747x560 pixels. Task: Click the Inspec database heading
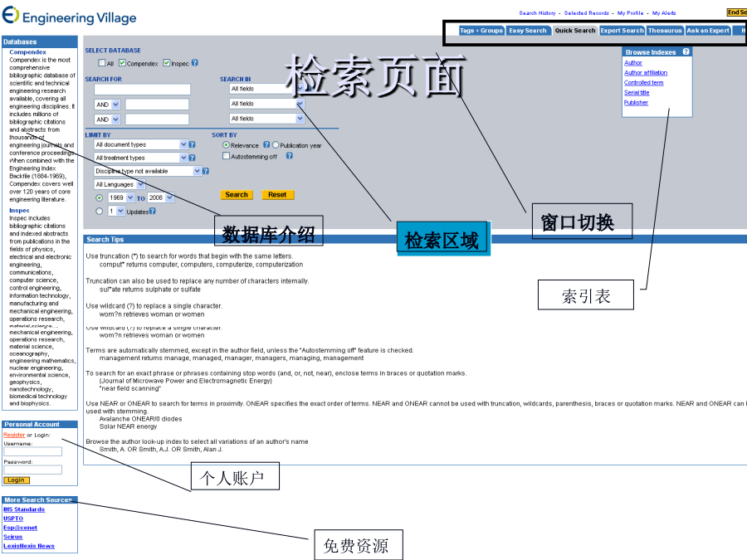[x=19, y=211]
